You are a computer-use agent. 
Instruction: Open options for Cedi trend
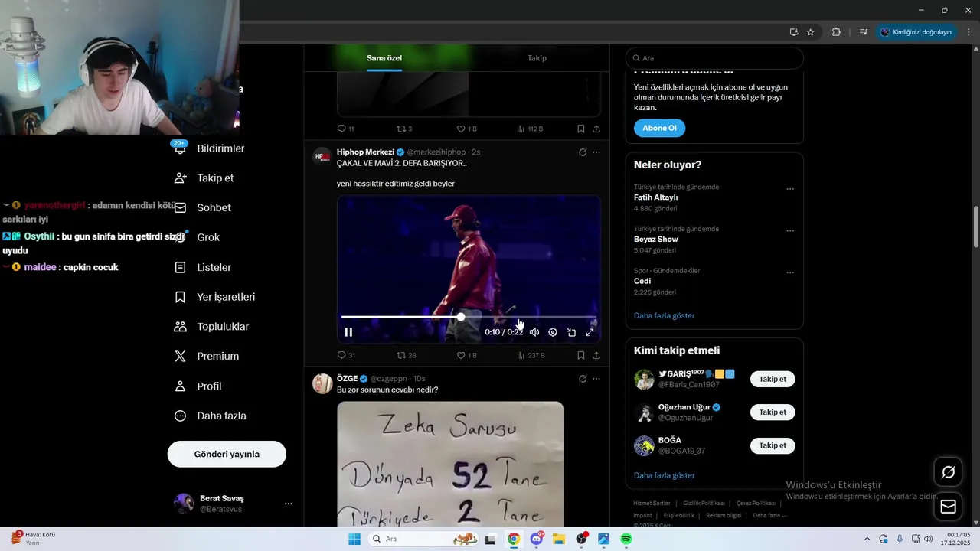click(x=790, y=272)
